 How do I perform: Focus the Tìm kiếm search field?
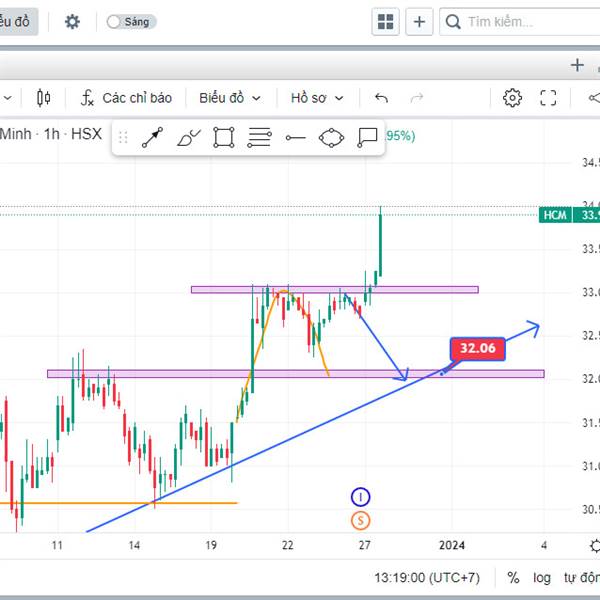tap(520, 22)
